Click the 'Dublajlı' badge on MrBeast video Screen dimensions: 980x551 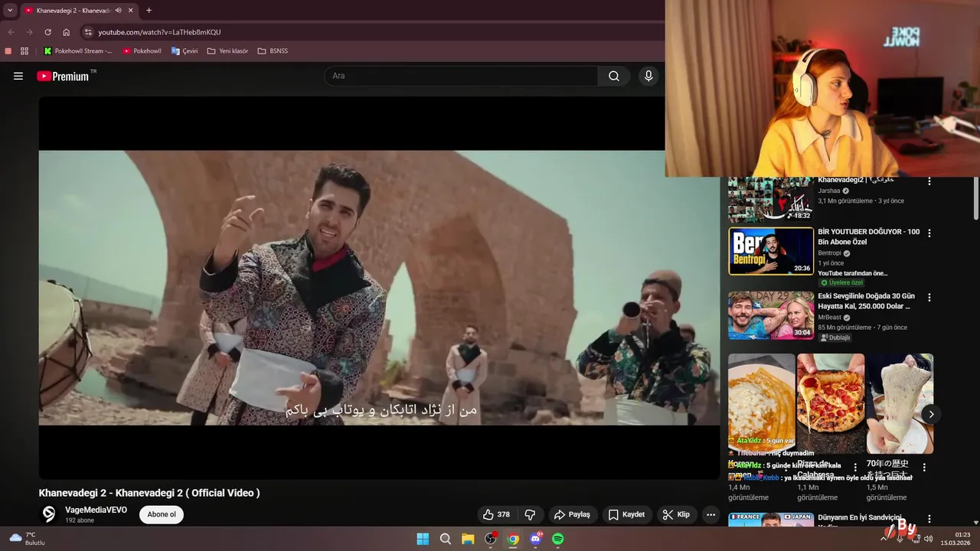835,337
